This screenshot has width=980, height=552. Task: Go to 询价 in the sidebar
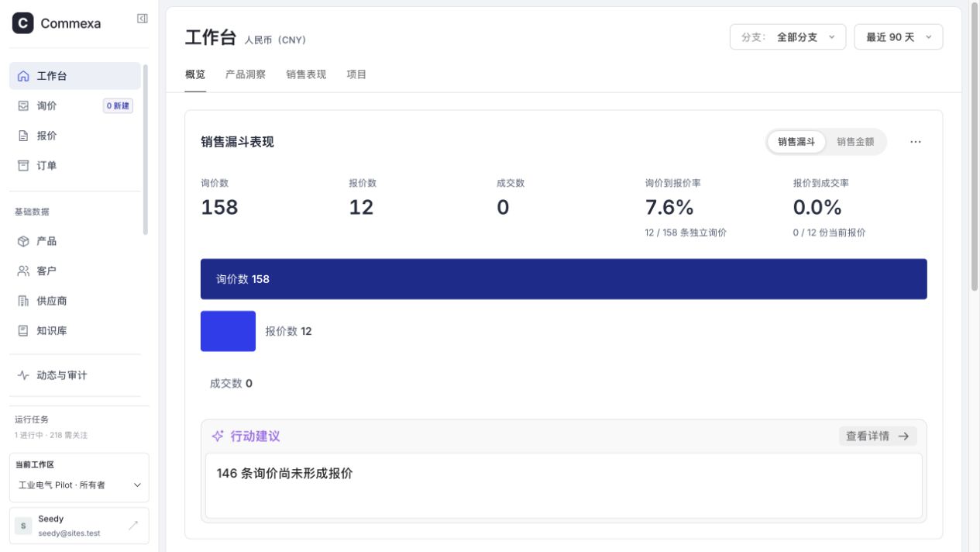(75, 105)
